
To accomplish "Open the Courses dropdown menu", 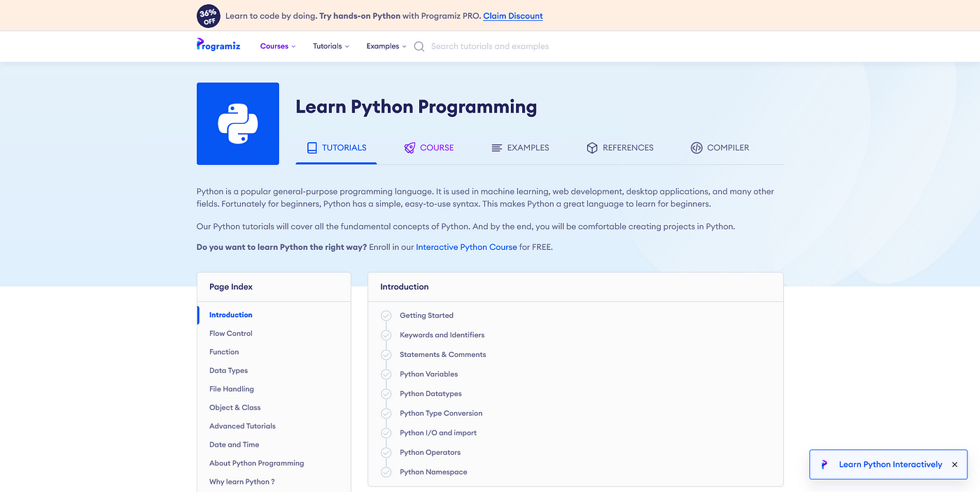I will click(x=278, y=46).
